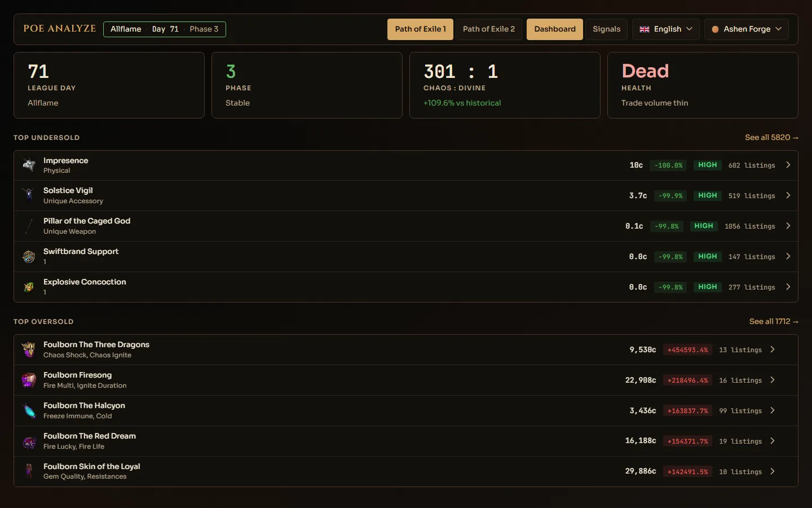Expand the Impresence row chevron
Viewport: 812px width, 508px height.
point(788,165)
